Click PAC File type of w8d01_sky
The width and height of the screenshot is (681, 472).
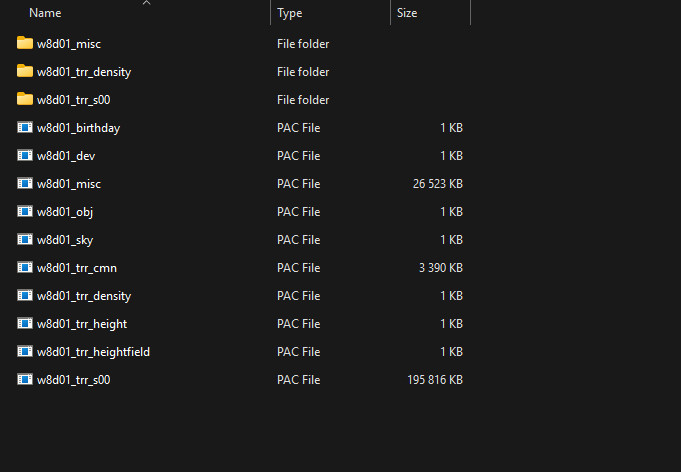(x=299, y=240)
